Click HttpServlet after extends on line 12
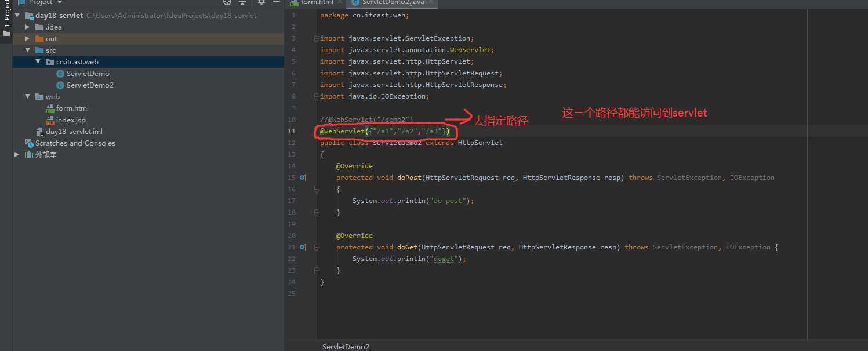868x351 pixels. 480,143
